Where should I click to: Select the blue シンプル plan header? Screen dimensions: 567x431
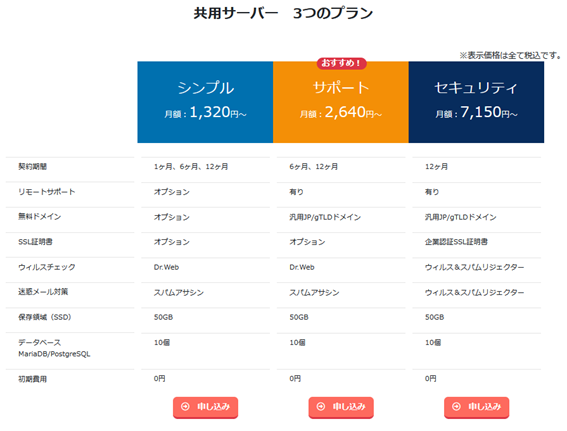click(x=205, y=102)
